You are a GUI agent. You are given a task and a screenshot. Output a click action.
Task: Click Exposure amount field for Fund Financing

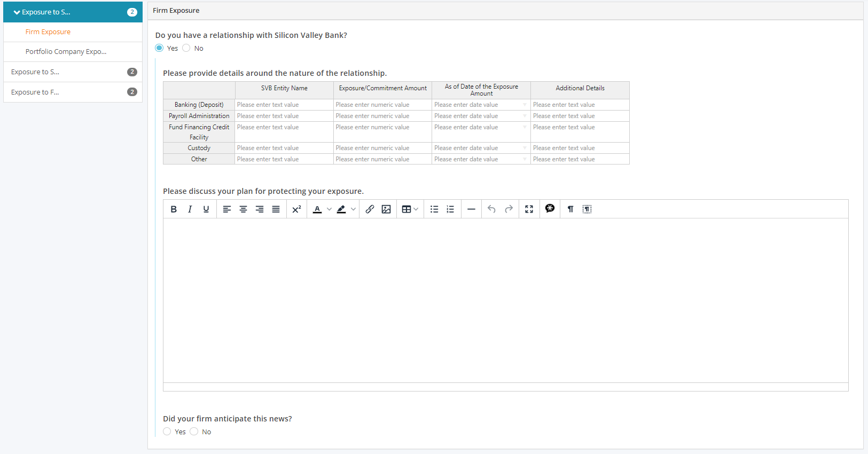click(x=383, y=132)
